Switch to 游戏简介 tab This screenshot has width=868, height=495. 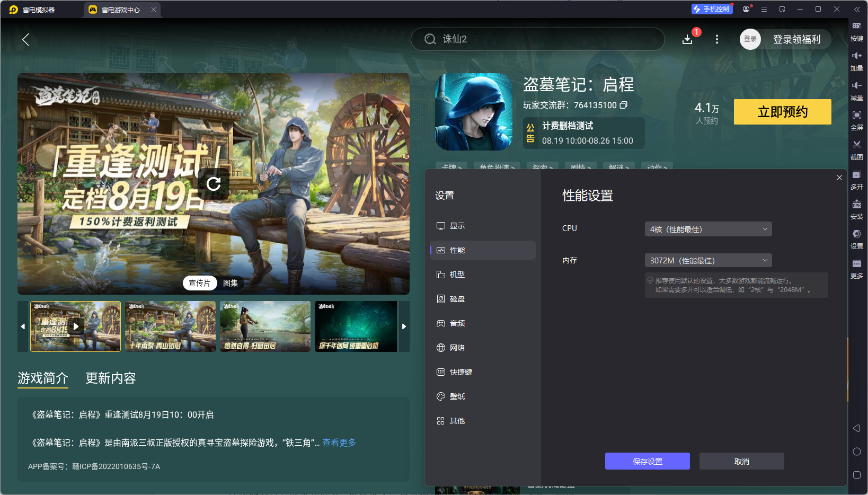pos(43,378)
